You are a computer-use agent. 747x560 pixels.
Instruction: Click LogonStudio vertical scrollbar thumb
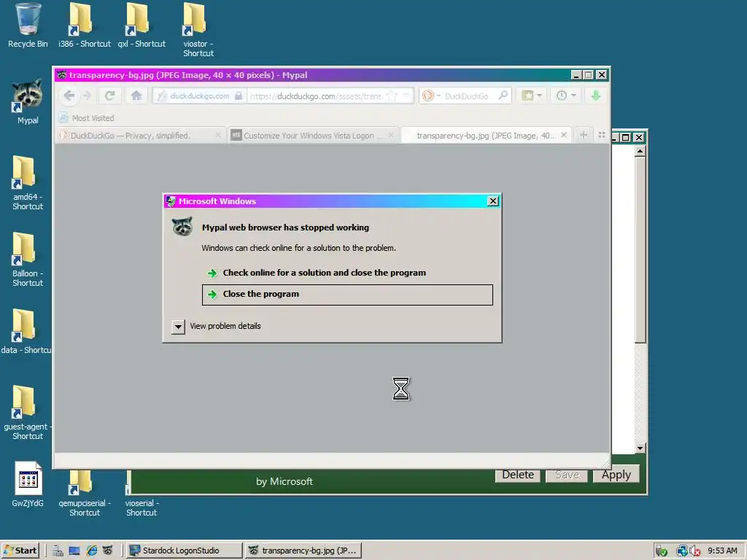[640, 249]
